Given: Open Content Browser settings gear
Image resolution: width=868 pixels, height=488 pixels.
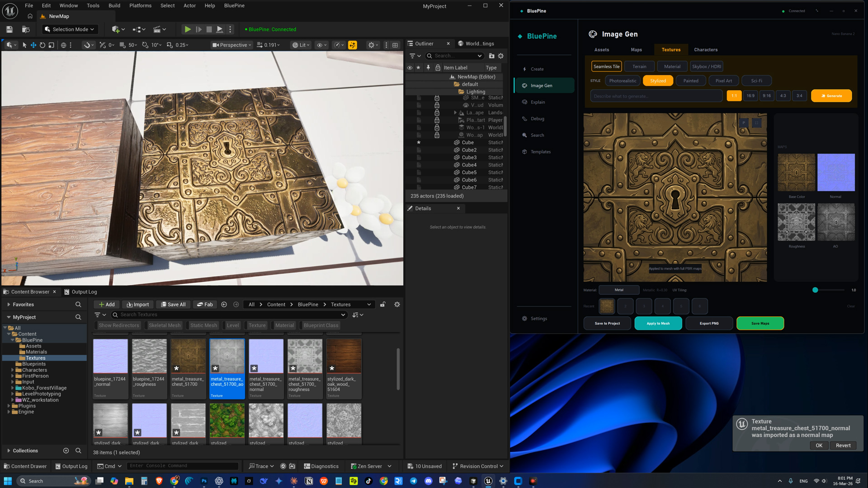Looking at the screenshot, I should pyautogui.click(x=397, y=305).
